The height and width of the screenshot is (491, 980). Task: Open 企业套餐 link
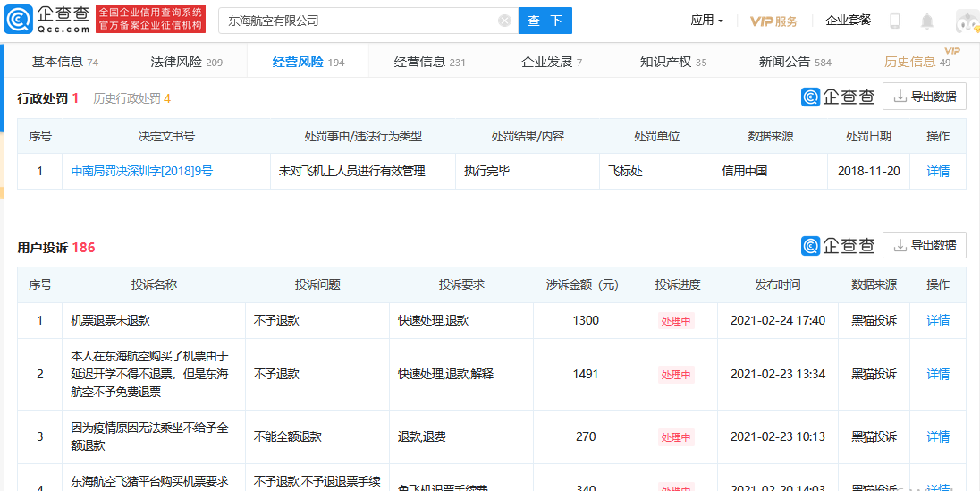849,21
